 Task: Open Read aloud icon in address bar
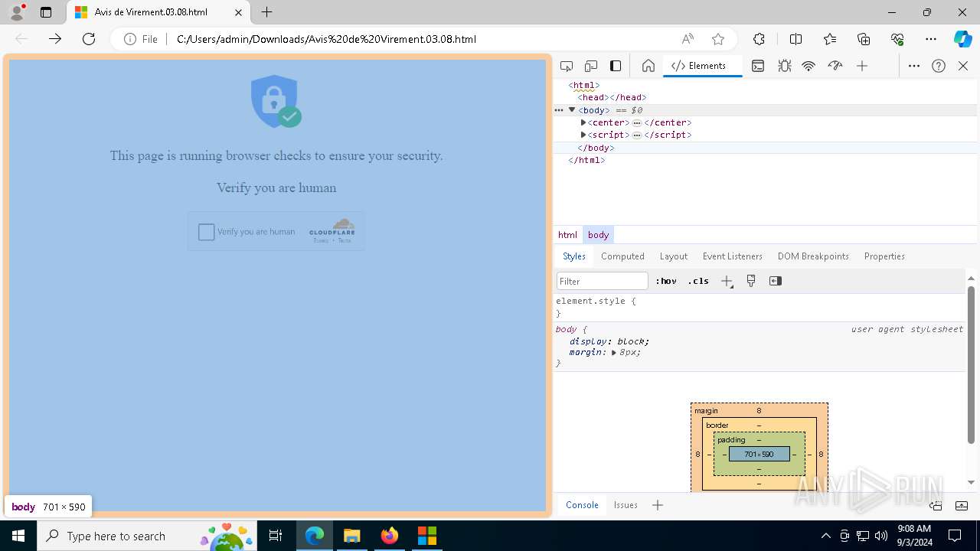coord(688,39)
